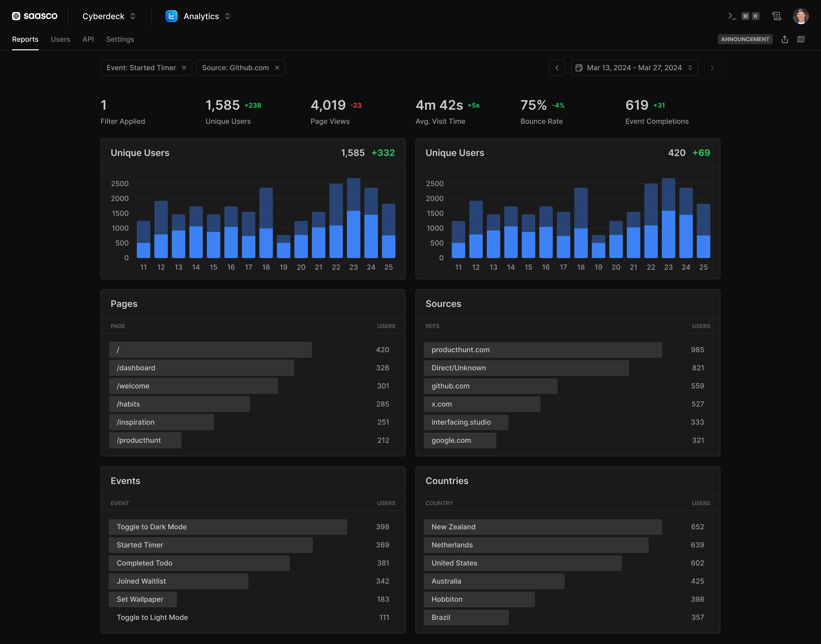The image size is (821, 644).
Task: Click the saasco logo
Action: click(35, 16)
